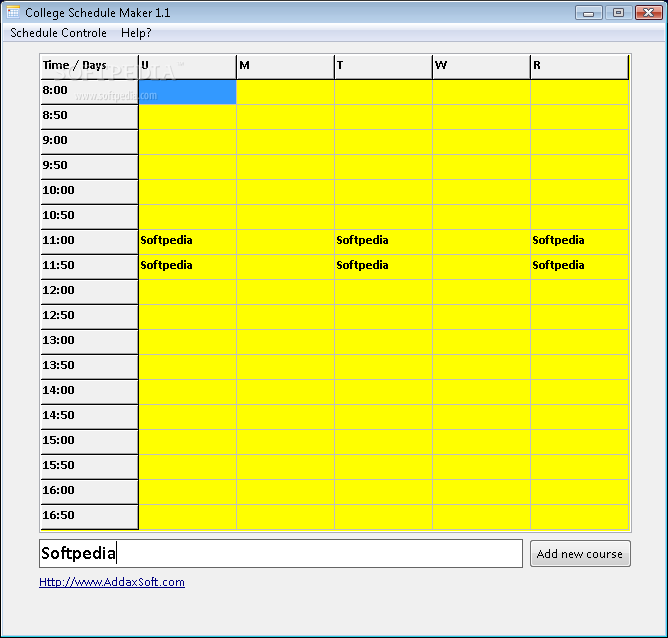
Task: Click the 9:00 row header
Action: pyautogui.click(x=89, y=142)
